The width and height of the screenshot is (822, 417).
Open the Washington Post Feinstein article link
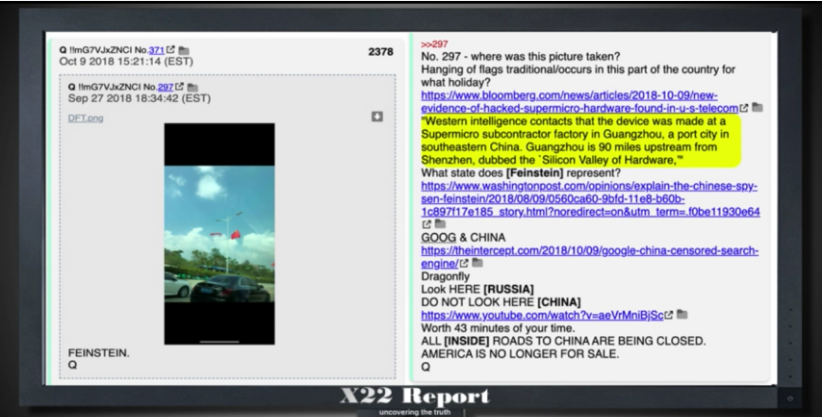click(x=590, y=199)
